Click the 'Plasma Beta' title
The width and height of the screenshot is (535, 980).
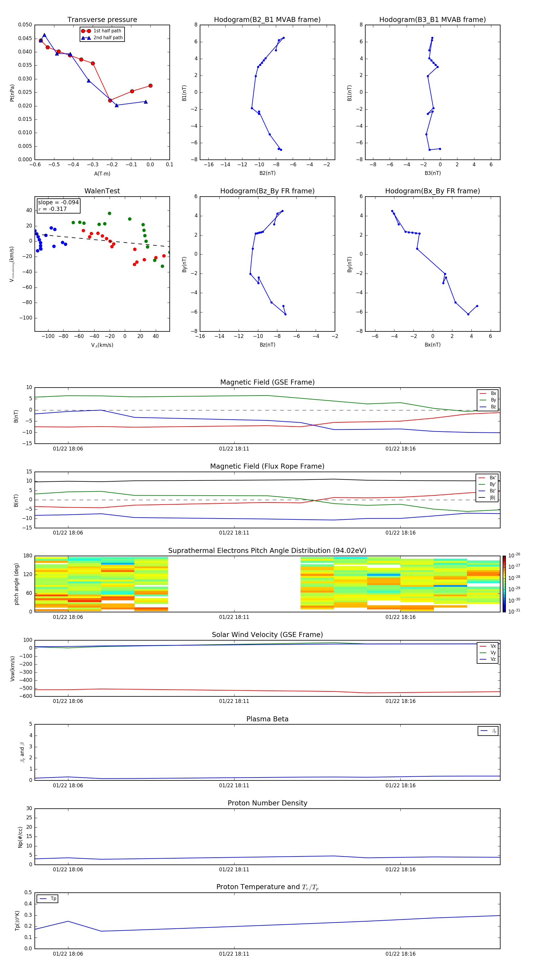pos(267,719)
